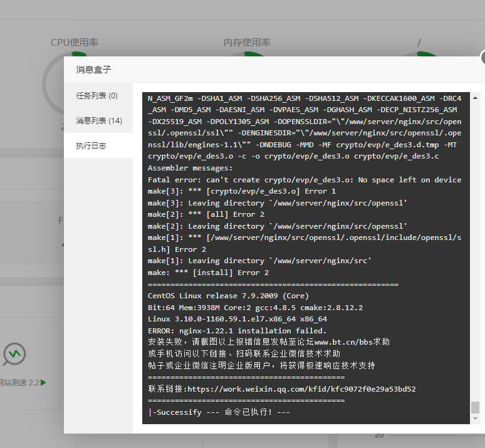Click the CPU使用率 label in background
Viewport: 485px width, 448px height.
click(x=74, y=43)
